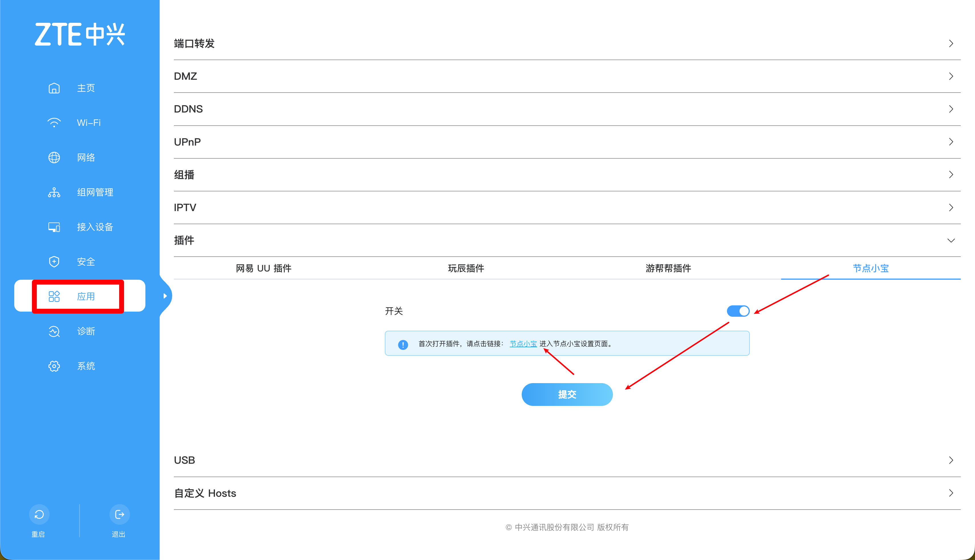This screenshot has width=975, height=560.
Task: Click the 接入设备 devices icon
Action: 54,227
